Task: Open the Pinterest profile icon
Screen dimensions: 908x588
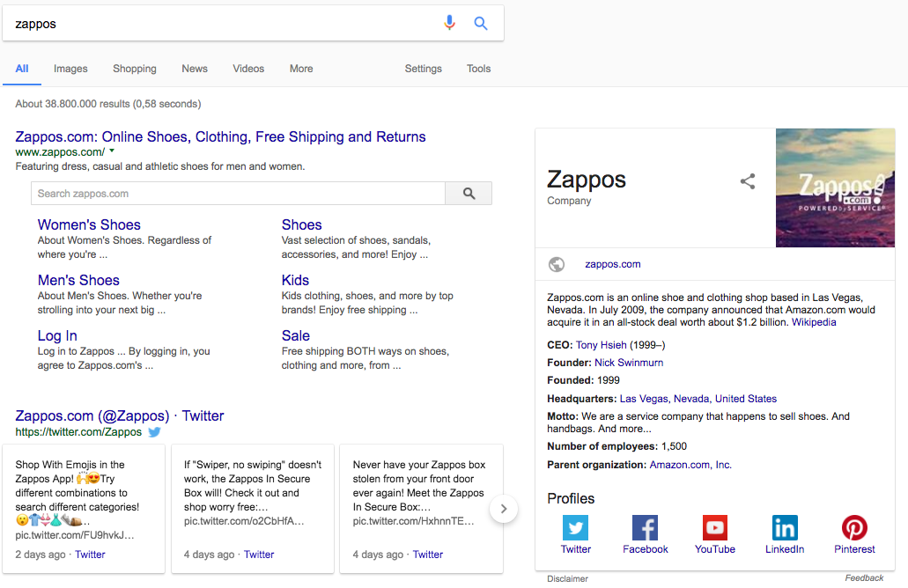Action: [854, 527]
